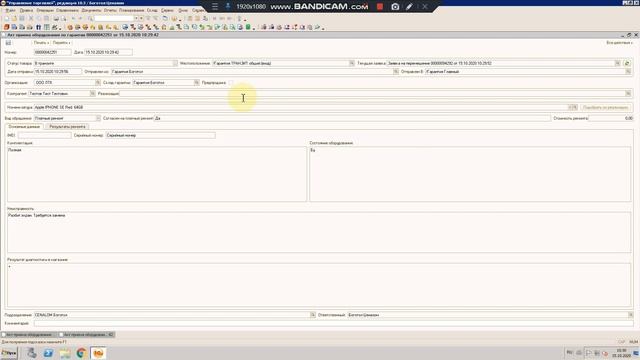Toggle the Предпродажа checkbox
Image resolution: width=640 pixels, height=360 pixels.
pyautogui.click(x=231, y=82)
